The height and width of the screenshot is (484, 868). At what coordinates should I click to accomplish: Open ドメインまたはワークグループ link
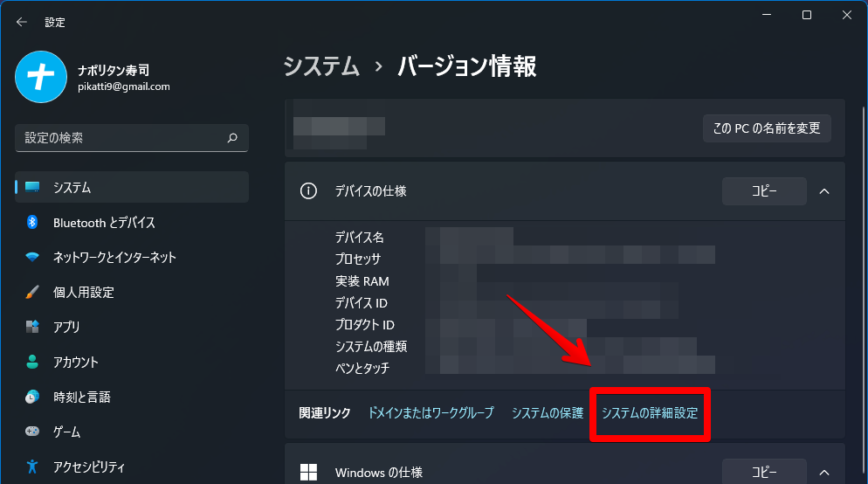tap(431, 412)
